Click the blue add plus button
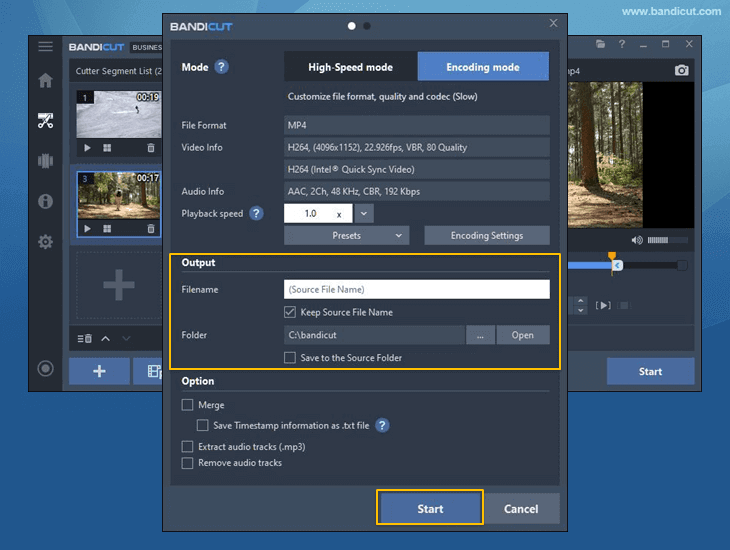The image size is (730, 550). [99, 371]
